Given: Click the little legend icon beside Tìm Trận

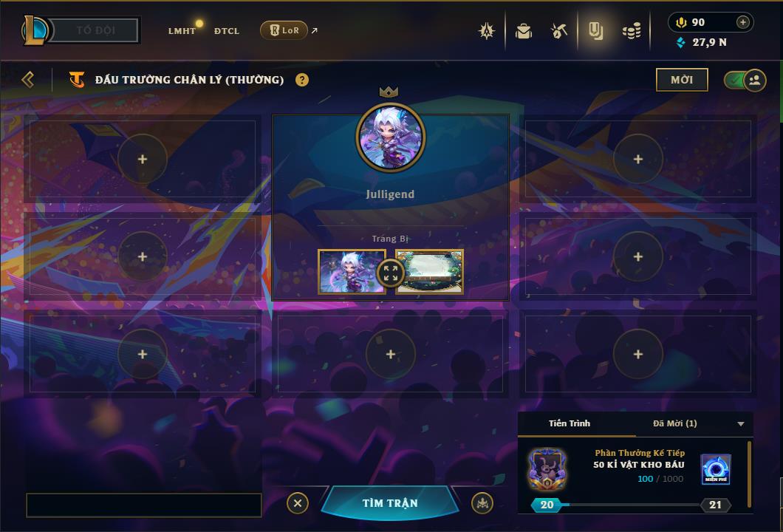Looking at the screenshot, I should (x=482, y=503).
